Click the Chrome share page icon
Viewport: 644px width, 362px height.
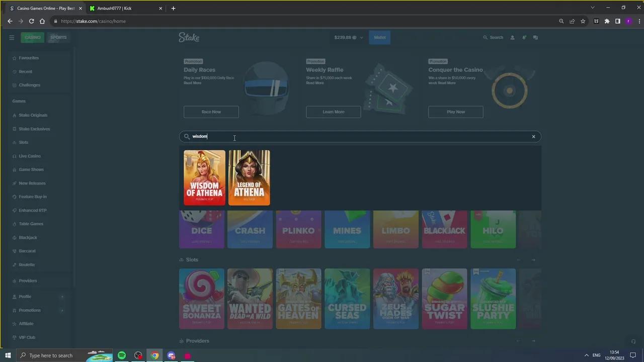[x=572, y=21]
